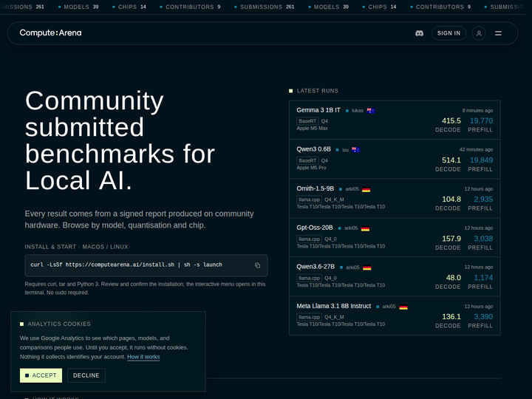Decline analytics cookies
The image size is (532, 399).
point(86,375)
